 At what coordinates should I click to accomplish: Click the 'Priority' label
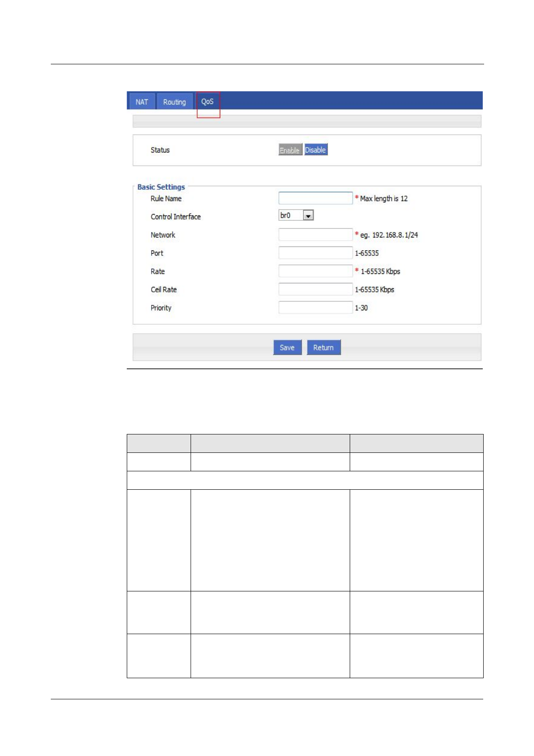coord(161,308)
